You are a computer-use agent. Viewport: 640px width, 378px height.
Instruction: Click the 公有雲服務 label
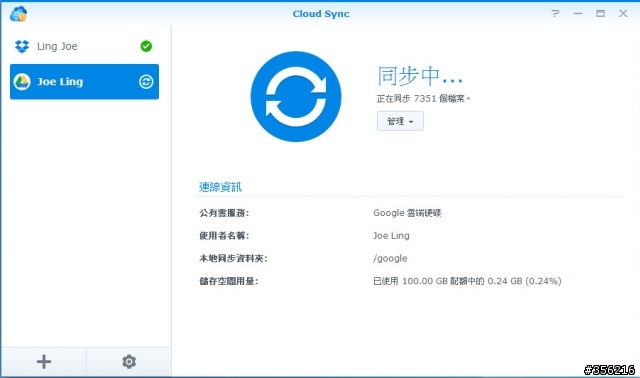(224, 213)
